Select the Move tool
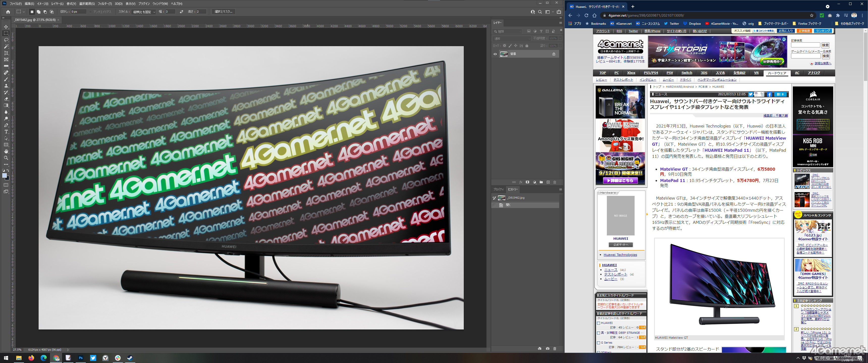Screen dimensions: 868x363 click(6, 27)
